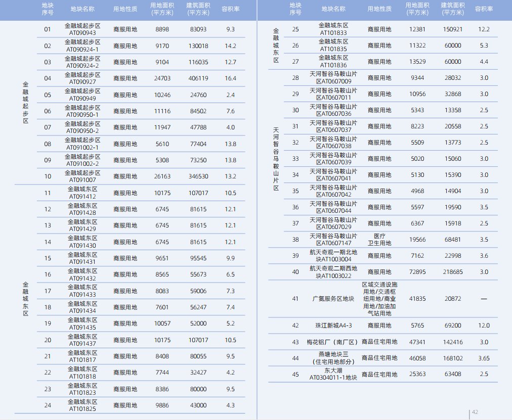Select parcel name 区AT0607009
512x420 pixels.
coord(333,81)
